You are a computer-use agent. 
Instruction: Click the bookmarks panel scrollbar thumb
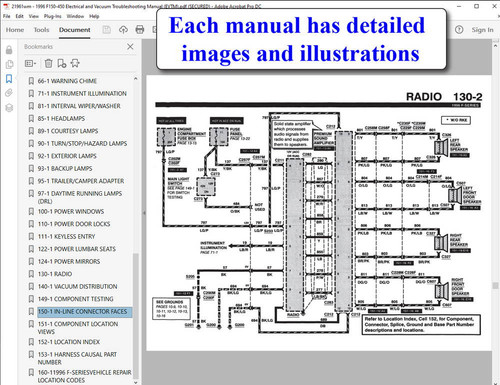(x=135, y=315)
